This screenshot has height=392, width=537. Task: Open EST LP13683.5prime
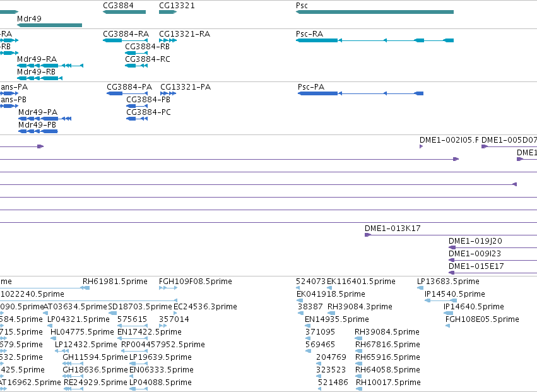pos(448,282)
